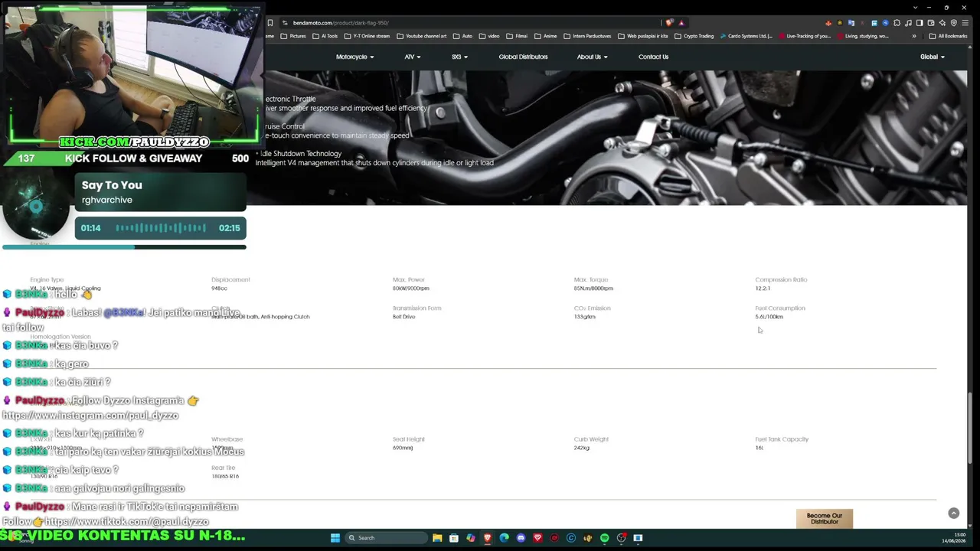Go to the Global Distributors page
This screenshot has width=980, height=551.
tap(523, 57)
